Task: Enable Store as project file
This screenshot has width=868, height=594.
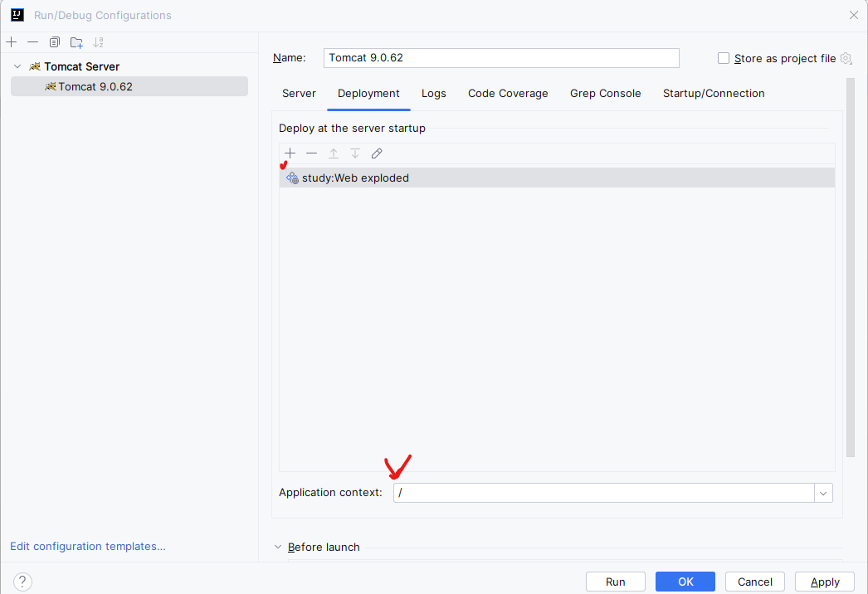Action: [724, 58]
